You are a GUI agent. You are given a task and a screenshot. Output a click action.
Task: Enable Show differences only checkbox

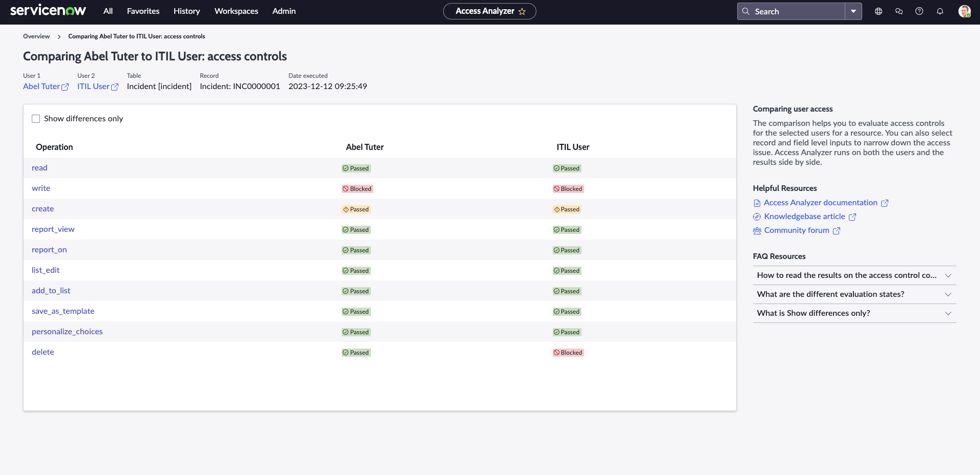pyautogui.click(x=36, y=119)
